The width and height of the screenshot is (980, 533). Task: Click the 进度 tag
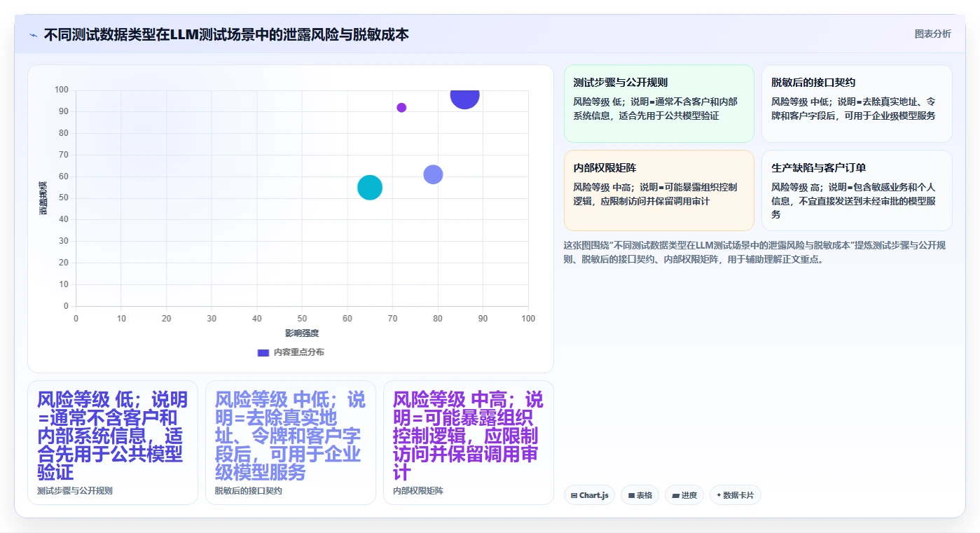684,495
